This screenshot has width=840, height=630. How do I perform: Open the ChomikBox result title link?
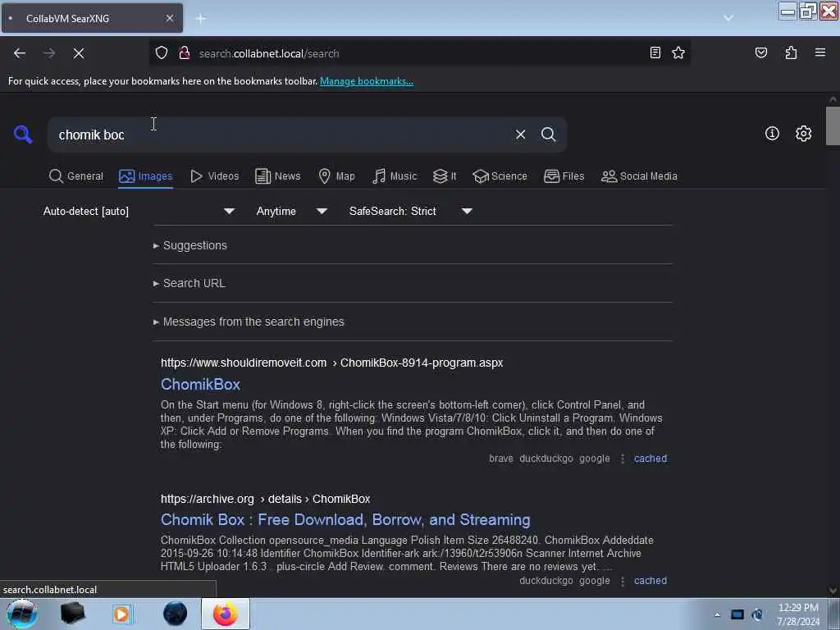pyautogui.click(x=200, y=385)
